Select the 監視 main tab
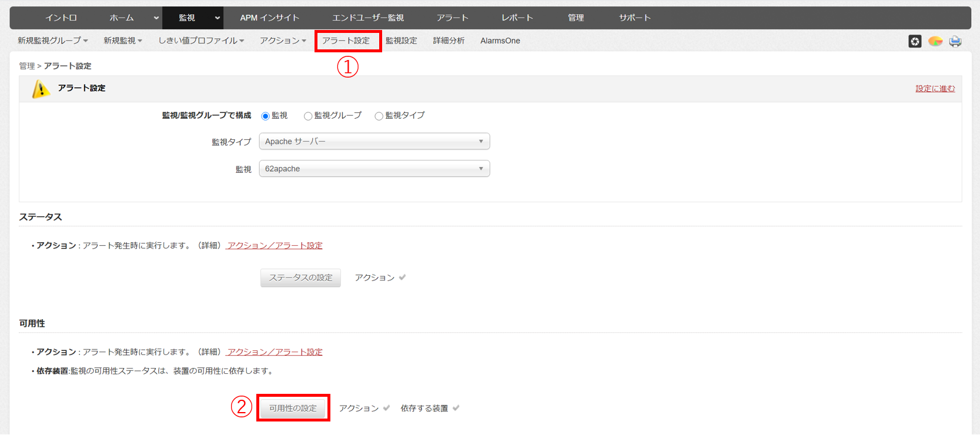Viewport: 980px width, 435px height. (x=187, y=18)
